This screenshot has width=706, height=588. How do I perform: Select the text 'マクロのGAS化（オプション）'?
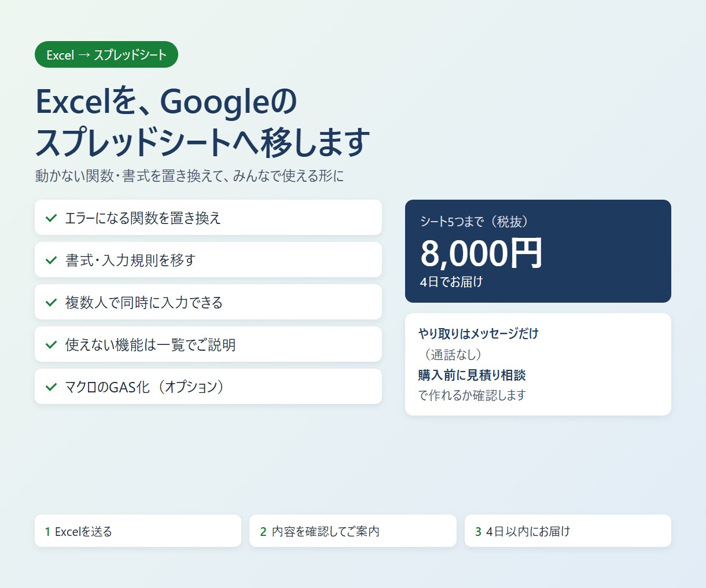click(x=145, y=387)
